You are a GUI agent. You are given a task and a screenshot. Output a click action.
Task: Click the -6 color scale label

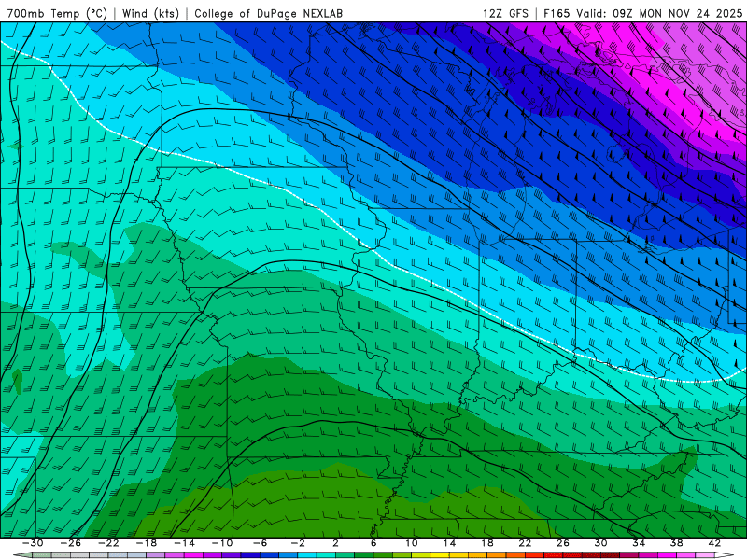coord(260,543)
